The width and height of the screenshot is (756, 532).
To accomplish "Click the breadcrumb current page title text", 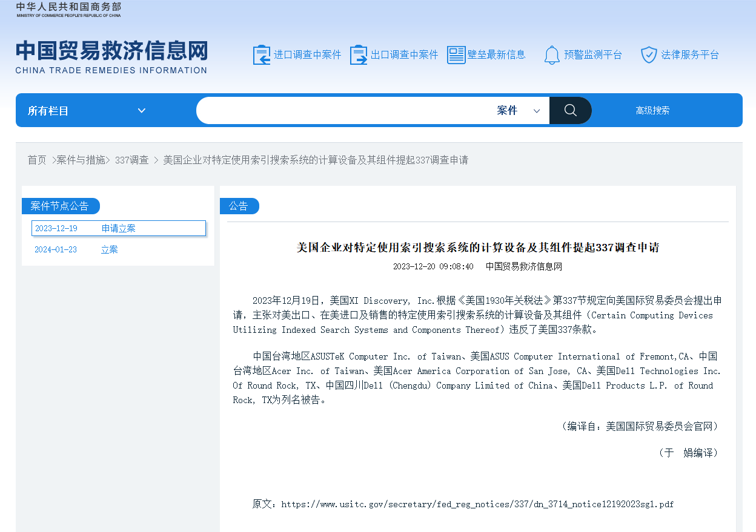I will [316, 160].
